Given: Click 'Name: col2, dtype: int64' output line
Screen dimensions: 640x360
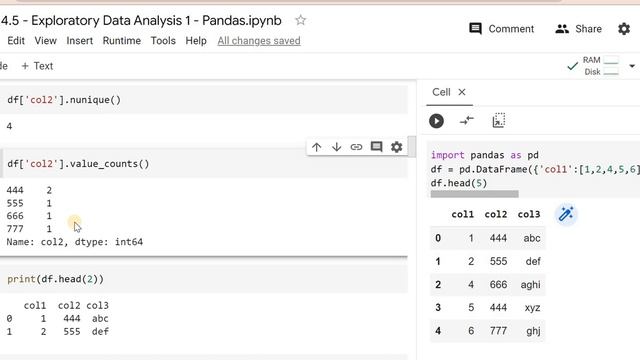Looking at the screenshot, I should coord(75,242).
